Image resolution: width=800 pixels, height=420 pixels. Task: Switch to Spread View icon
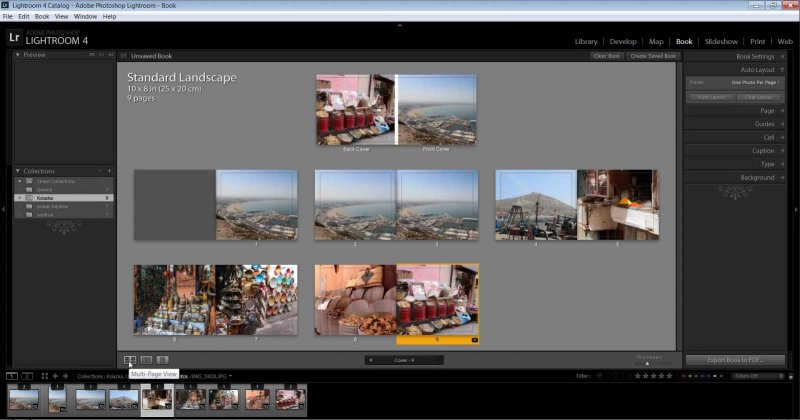pyautogui.click(x=147, y=359)
